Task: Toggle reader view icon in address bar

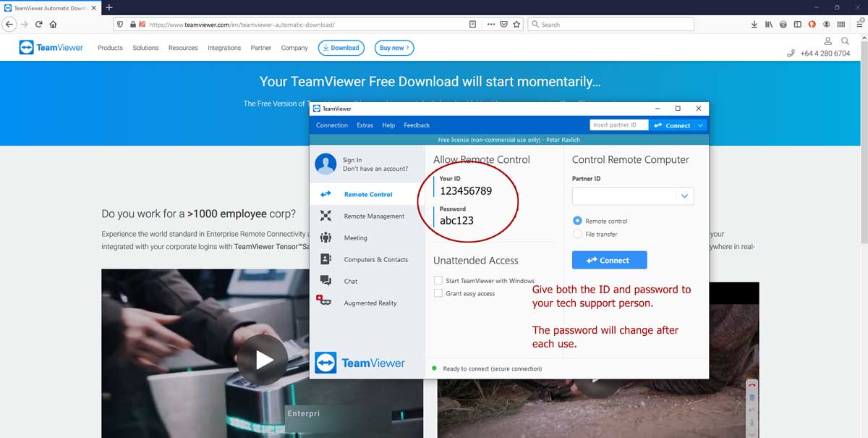Action: (472, 24)
